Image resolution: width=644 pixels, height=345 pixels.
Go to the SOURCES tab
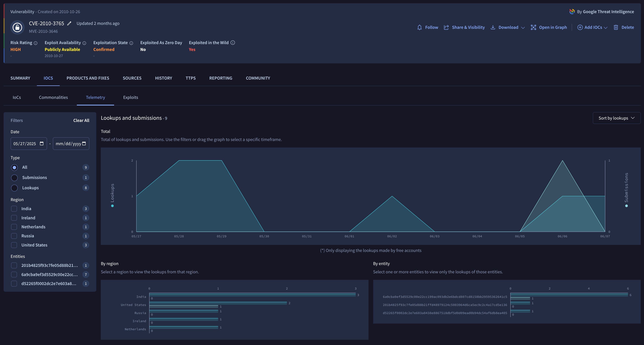click(x=132, y=78)
